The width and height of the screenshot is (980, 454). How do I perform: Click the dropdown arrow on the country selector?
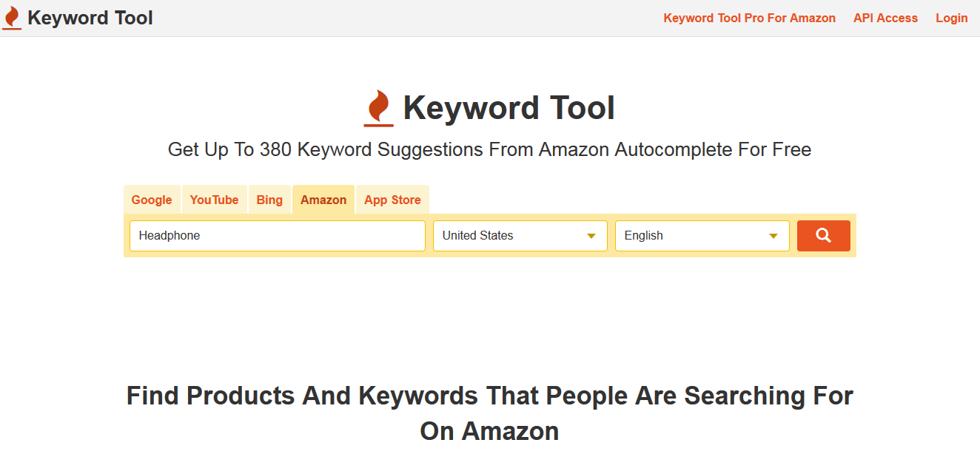(x=591, y=235)
